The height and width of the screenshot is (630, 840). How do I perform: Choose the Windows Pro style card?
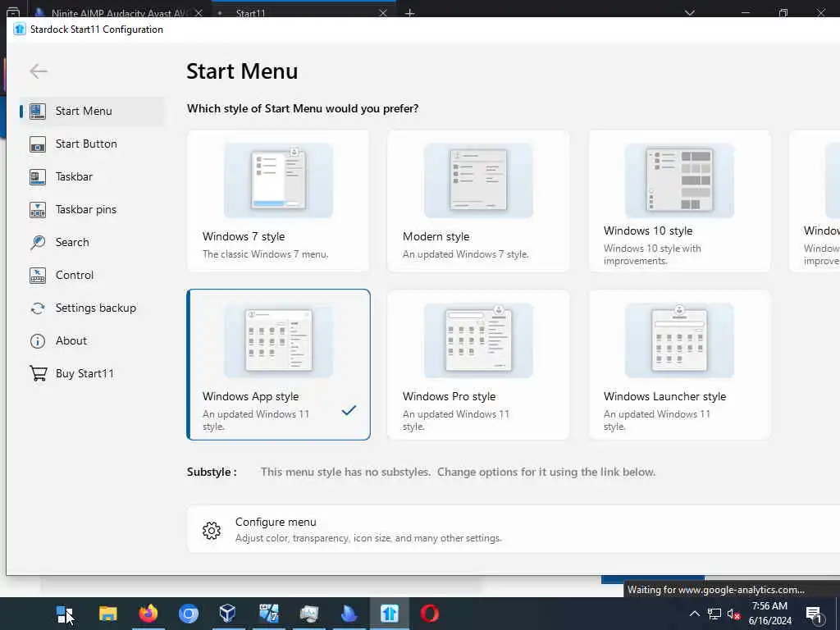click(x=478, y=364)
